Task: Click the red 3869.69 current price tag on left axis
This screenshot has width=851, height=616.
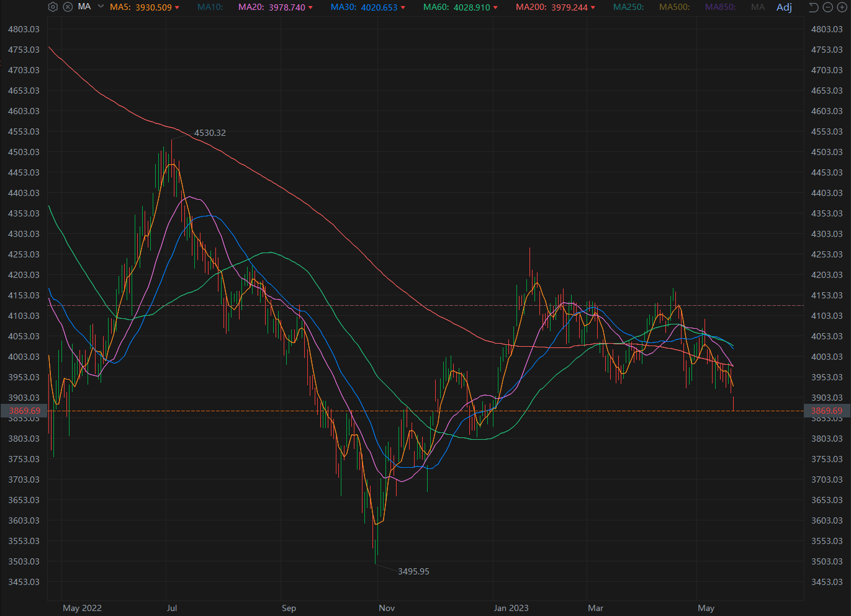Action: coord(24,411)
